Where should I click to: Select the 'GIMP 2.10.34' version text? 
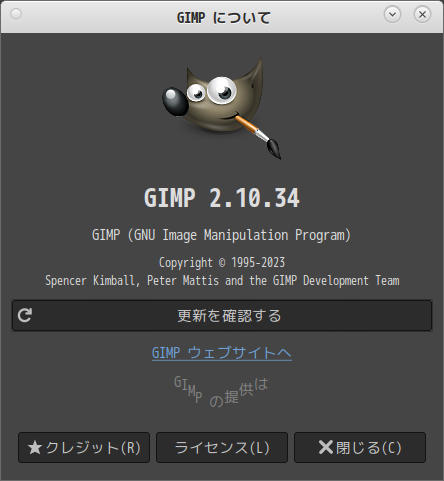222,198
